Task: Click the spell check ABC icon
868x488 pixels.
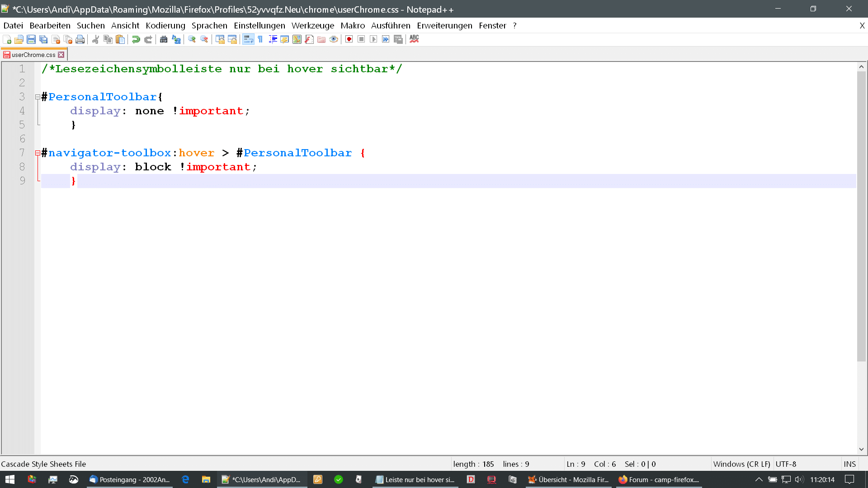Action: click(x=414, y=39)
